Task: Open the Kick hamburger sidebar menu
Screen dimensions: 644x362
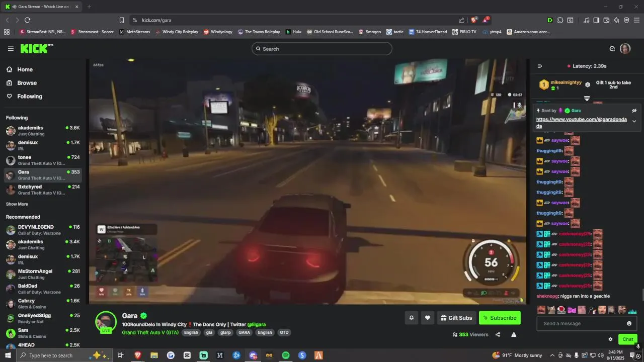Action: tap(11, 49)
